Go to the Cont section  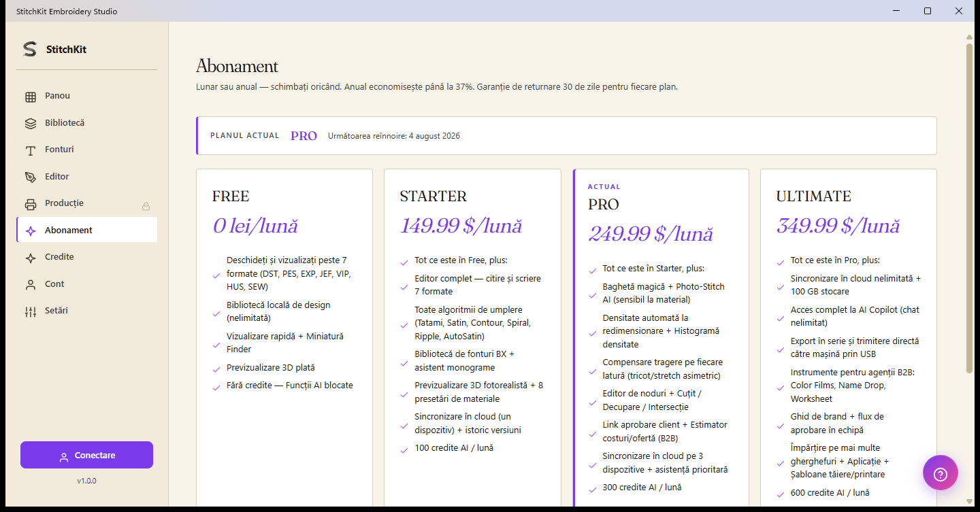[x=86, y=284]
